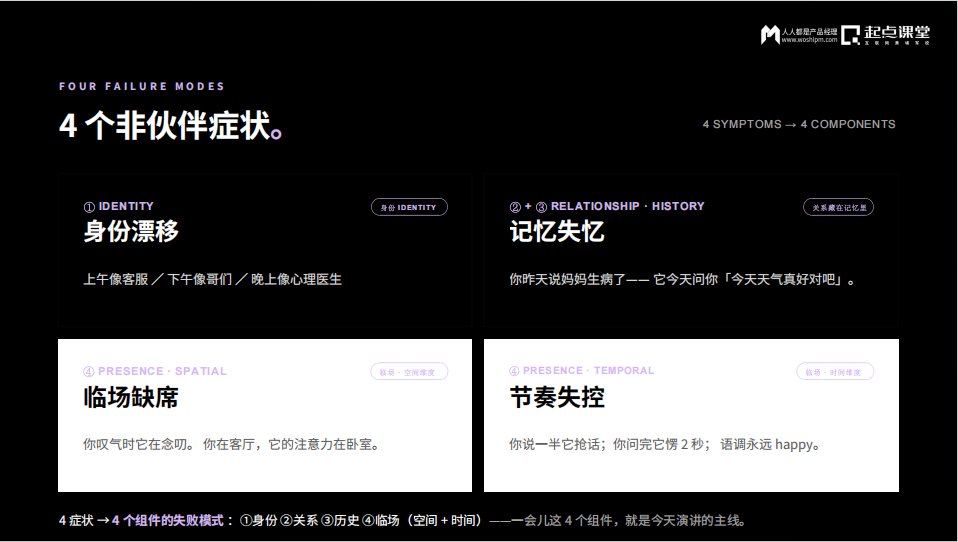Click the 人人都是产品经理 logo

click(x=799, y=35)
